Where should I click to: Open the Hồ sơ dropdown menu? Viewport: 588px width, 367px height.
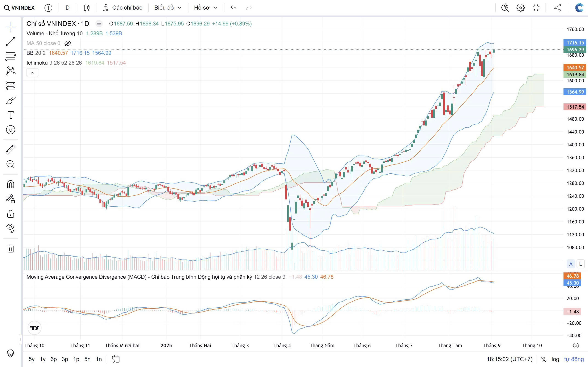tap(205, 8)
